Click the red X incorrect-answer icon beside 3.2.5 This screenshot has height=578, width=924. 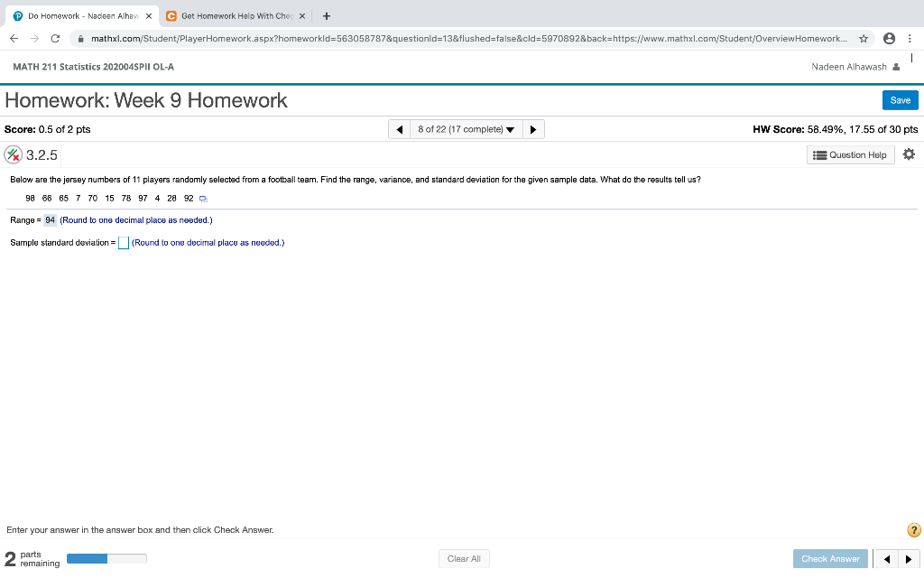[13, 154]
